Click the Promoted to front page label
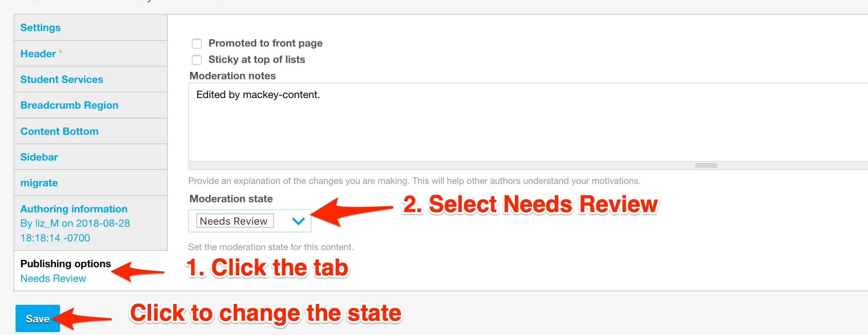The height and width of the screenshot is (335, 868). pyautogui.click(x=265, y=43)
